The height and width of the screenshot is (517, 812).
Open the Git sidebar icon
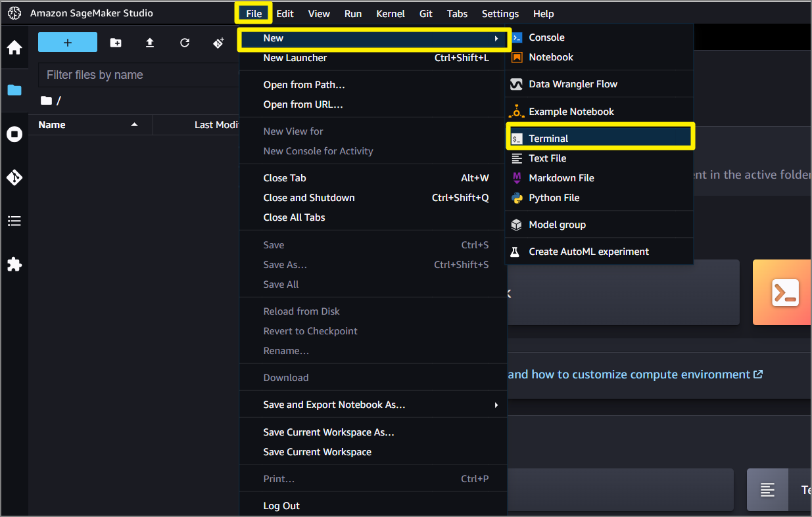pyautogui.click(x=14, y=177)
